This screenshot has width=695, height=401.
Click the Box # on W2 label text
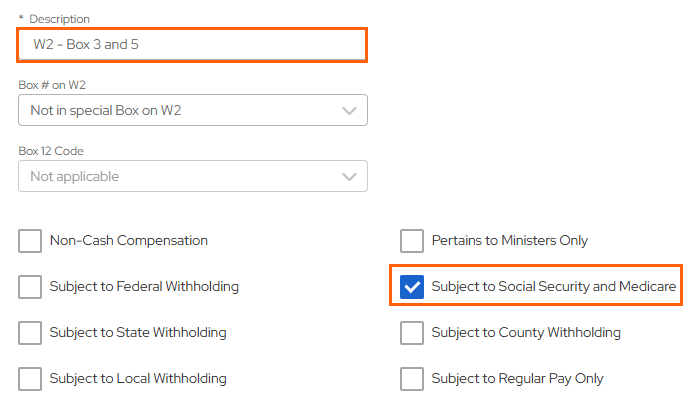(x=52, y=85)
